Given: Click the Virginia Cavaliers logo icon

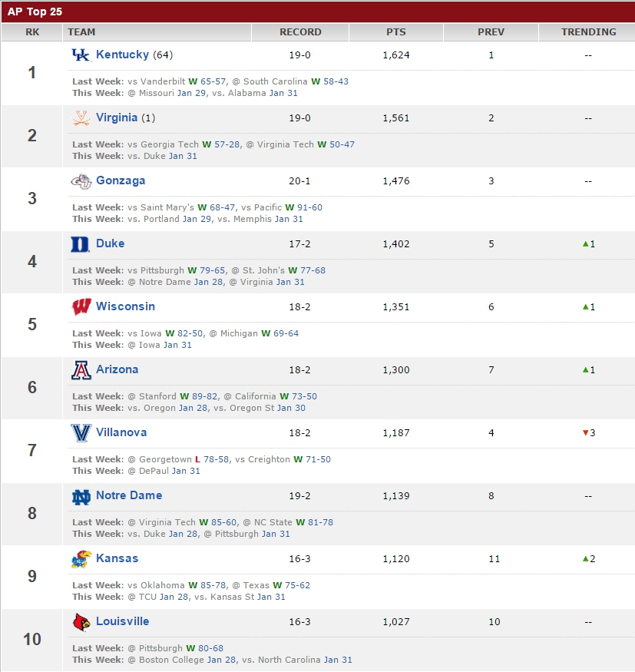Looking at the screenshot, I should pos(81,118).
